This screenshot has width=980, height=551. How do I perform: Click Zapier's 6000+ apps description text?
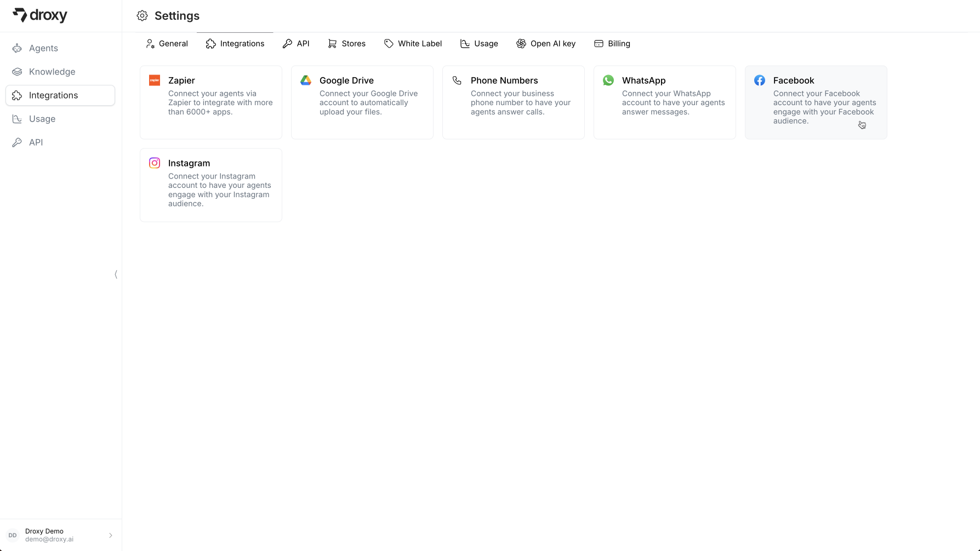coord(220,103)
